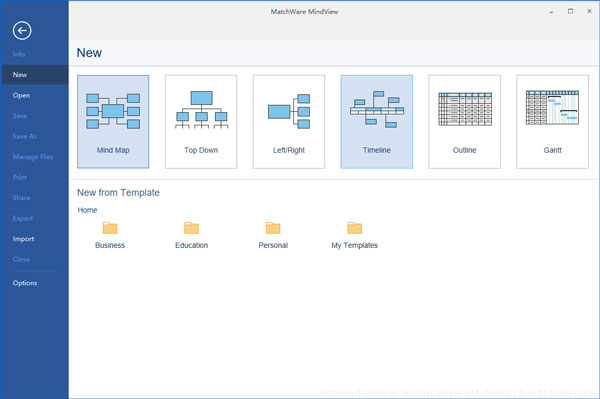Pick the Left/Right layout icon
Screen dimensions: 600x399
click(x=289, y=111)
